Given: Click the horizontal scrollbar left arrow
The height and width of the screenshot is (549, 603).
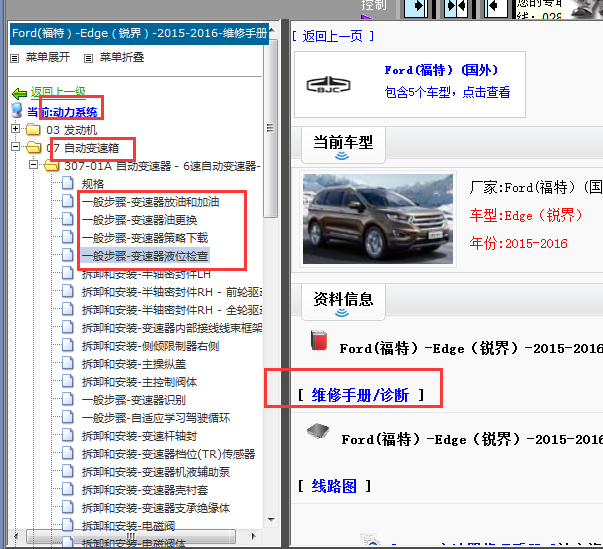Looking at the screenshot, I should (15, 536).
